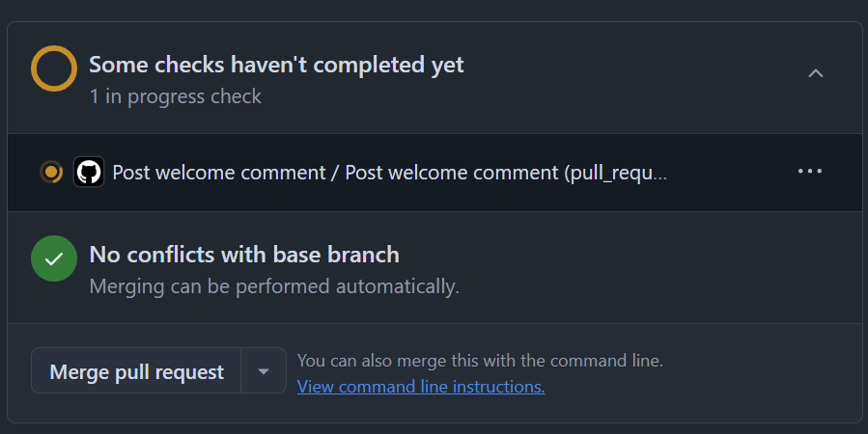Click the small in-progress check spinner icon
Image resolution: width=868 pixels, height=434 pixels.
[51, 173]
